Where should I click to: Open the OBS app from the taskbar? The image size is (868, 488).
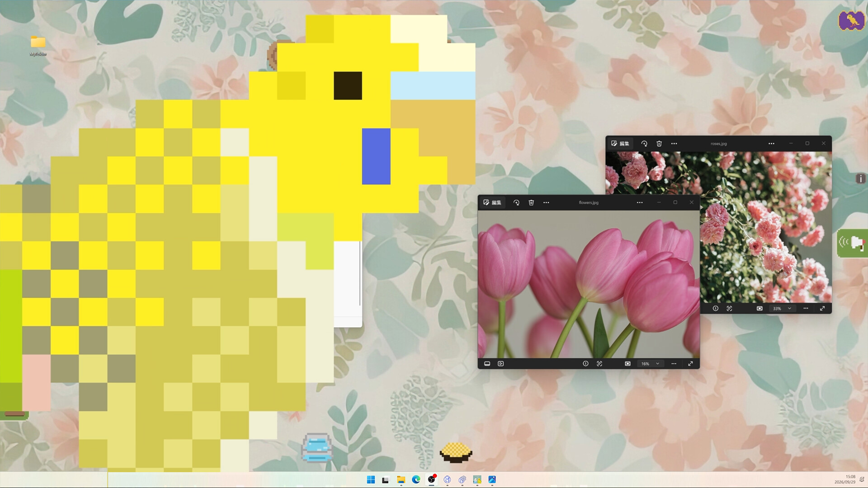[432, 480]
